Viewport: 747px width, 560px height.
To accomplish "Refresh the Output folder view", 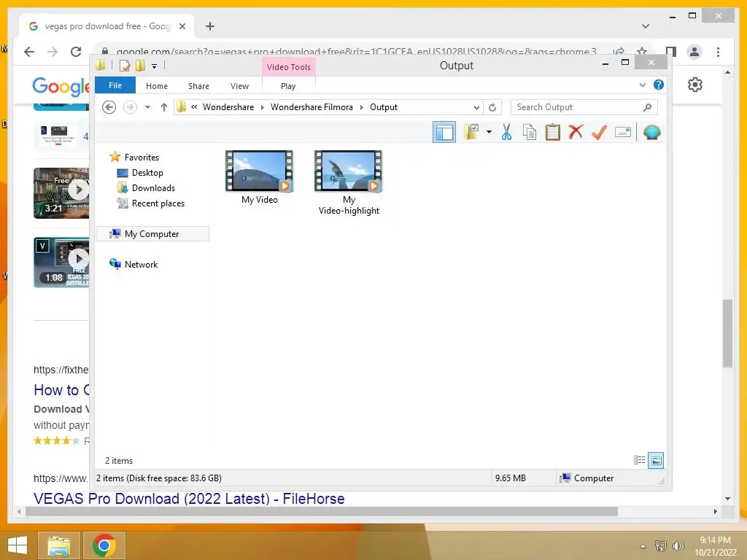I will pyautogui.click(x=492, y=108).
